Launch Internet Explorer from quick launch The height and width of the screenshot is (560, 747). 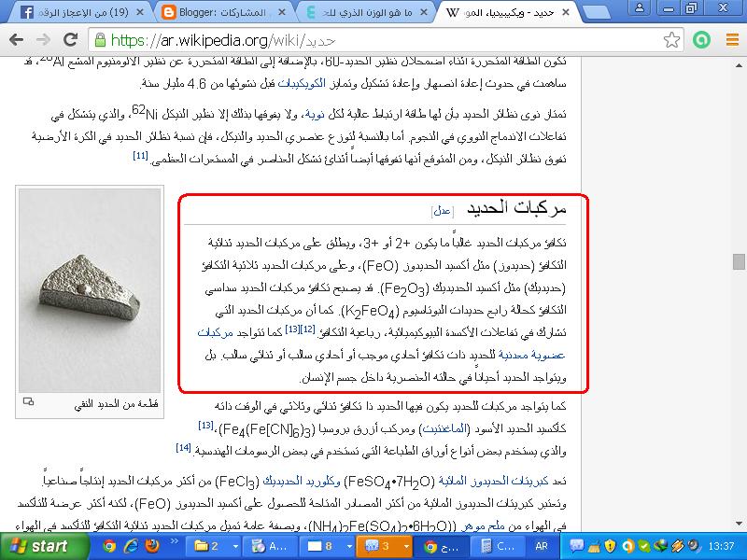click(x=131, y=546)
